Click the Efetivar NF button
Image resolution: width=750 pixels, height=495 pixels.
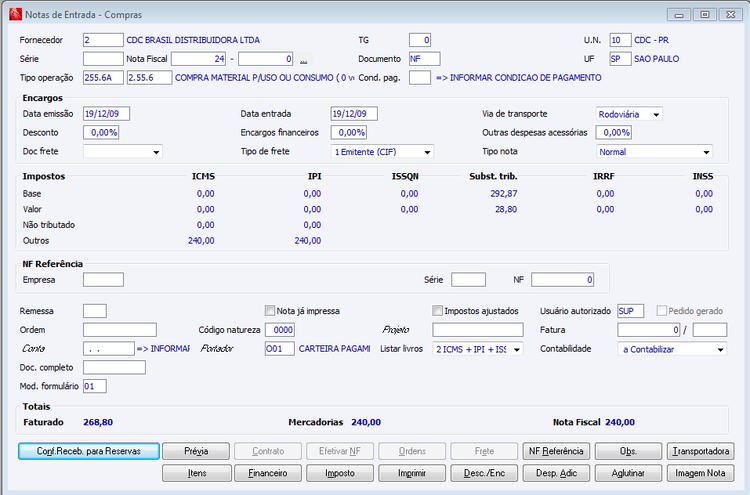tap(340, 451)
